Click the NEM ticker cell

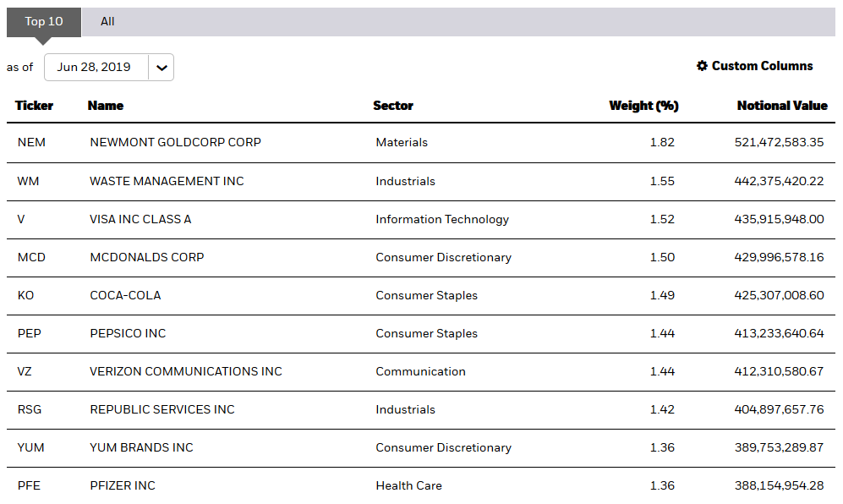(31, 142)
